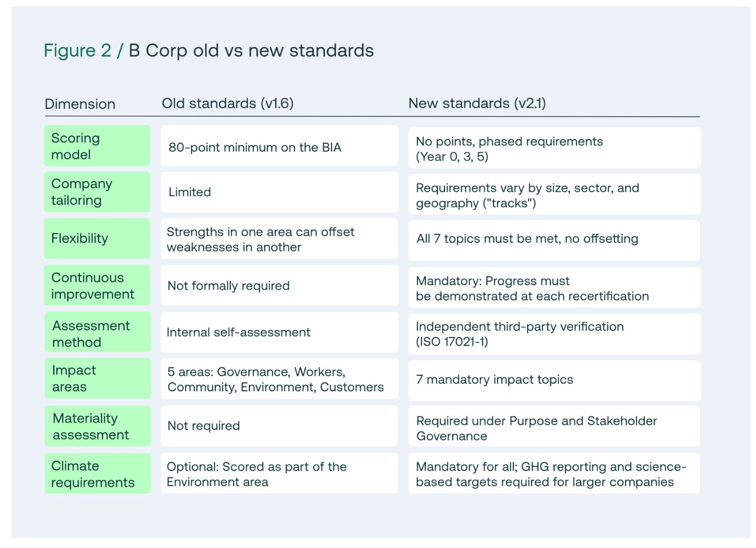Image resolution: width=756 pixels, height=548 pixels.
Task: Select the 'No points, phased requirements' cell
Action: click(x=554, y=148)
